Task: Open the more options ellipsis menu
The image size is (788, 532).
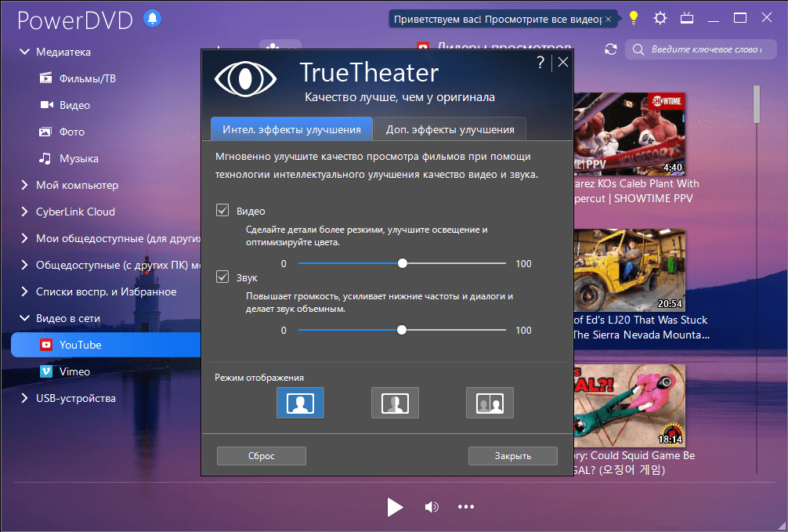Action: (466, 507)
